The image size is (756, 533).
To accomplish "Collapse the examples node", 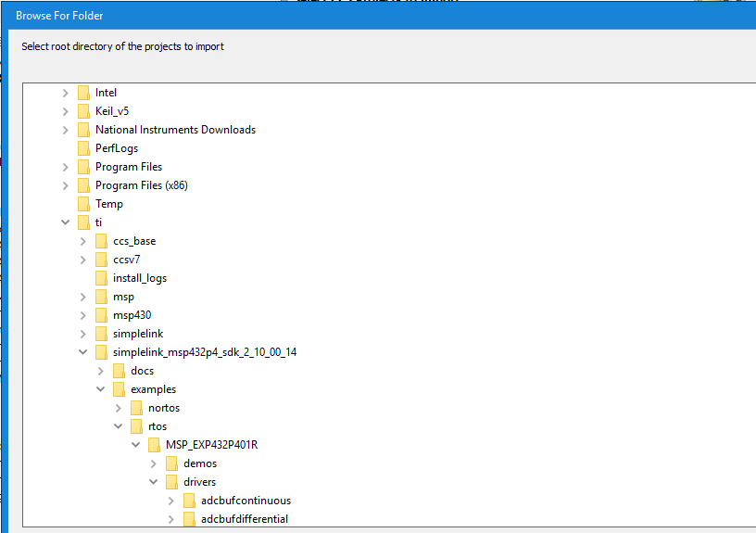I will [x=101, y=389].
